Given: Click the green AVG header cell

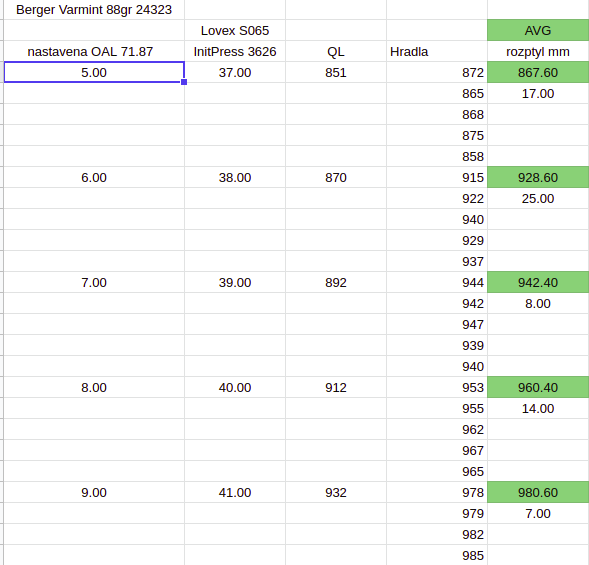Looking at the screenshot, I should (538, 30).
